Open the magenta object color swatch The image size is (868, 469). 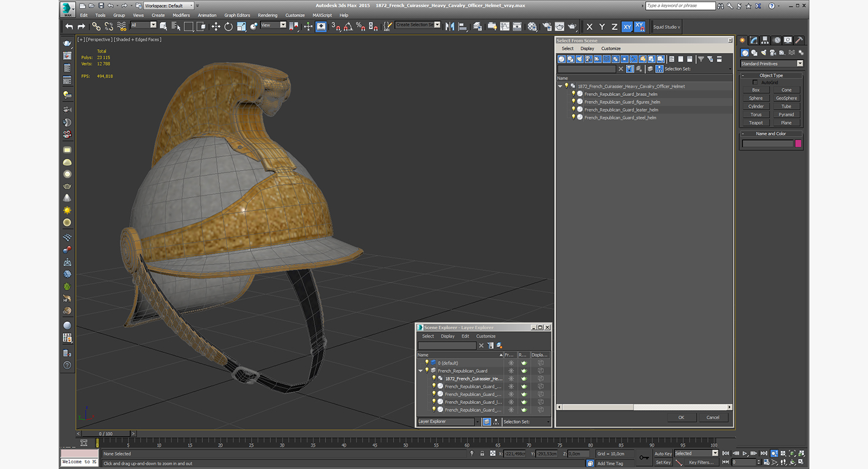[798, 144]
